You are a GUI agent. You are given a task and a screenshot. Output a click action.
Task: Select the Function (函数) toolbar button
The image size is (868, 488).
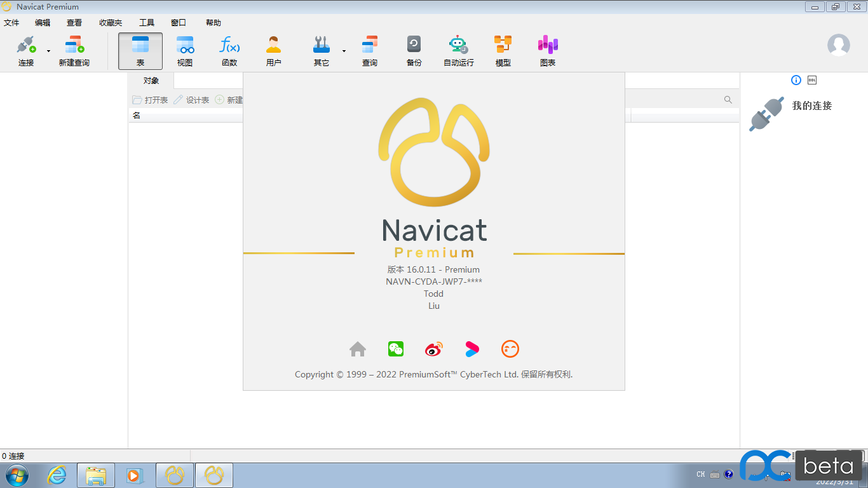click(x=229, y=51)
